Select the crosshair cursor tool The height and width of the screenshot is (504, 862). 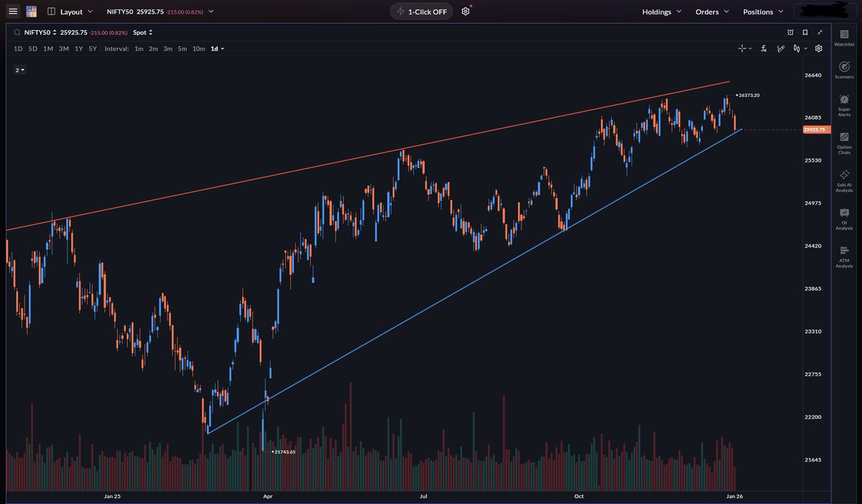[742, 49]
